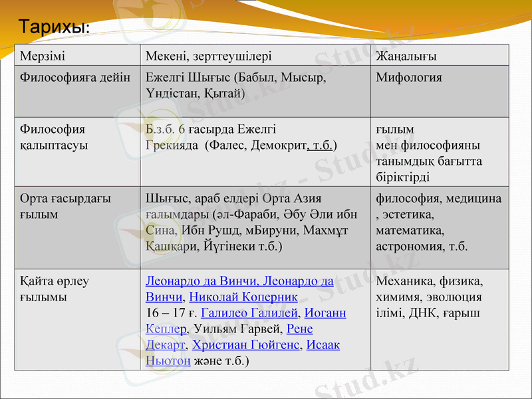This screenshot has height=399, width=532.
Task: Select the "Философияға дейін" row label
Action: pyautogui.click(x=73, y=76)
